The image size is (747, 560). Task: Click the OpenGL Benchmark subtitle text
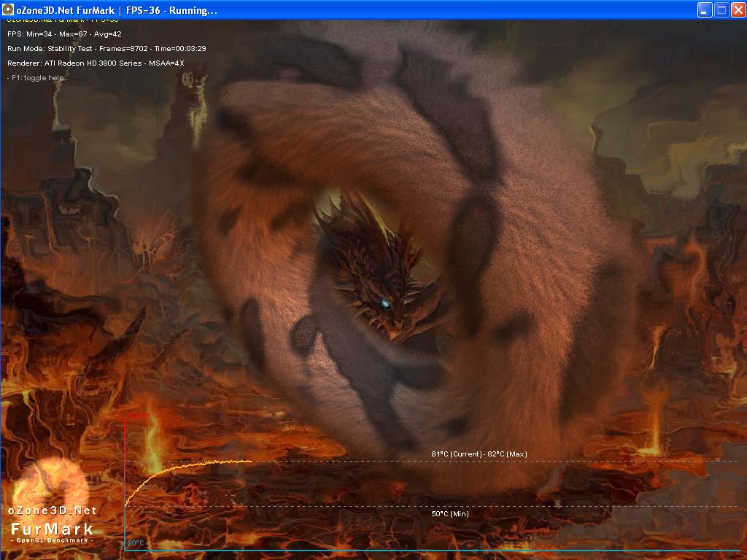[52, 540]
